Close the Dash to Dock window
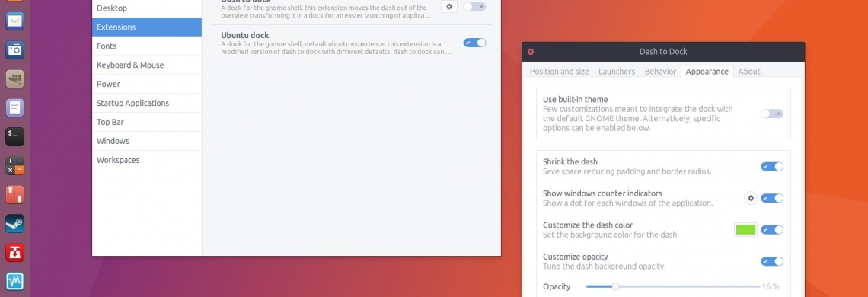868x297 pixels. (531, 52)
